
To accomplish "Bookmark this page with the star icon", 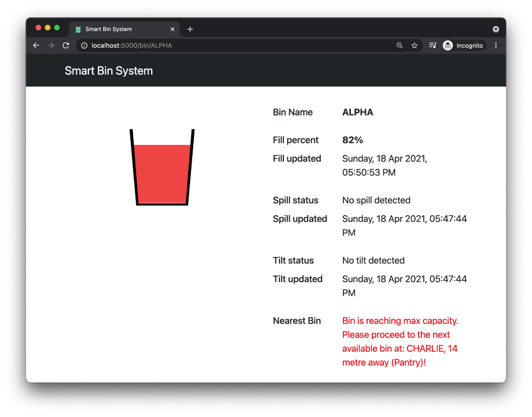I will pyautogui.click(x=414, y=46).
